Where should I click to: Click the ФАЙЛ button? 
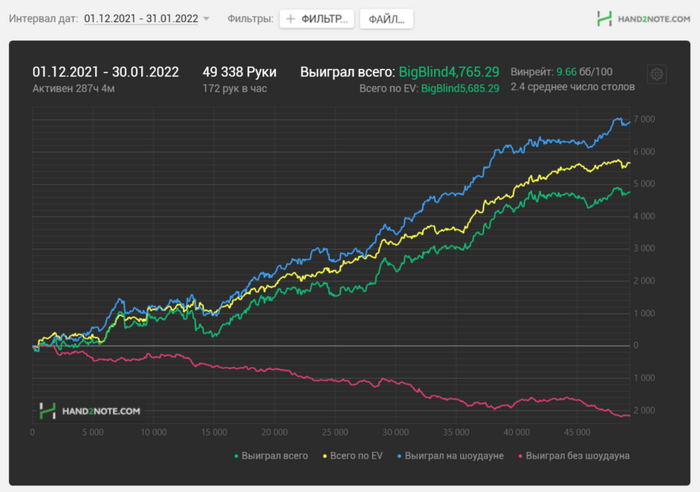(386, 19)
